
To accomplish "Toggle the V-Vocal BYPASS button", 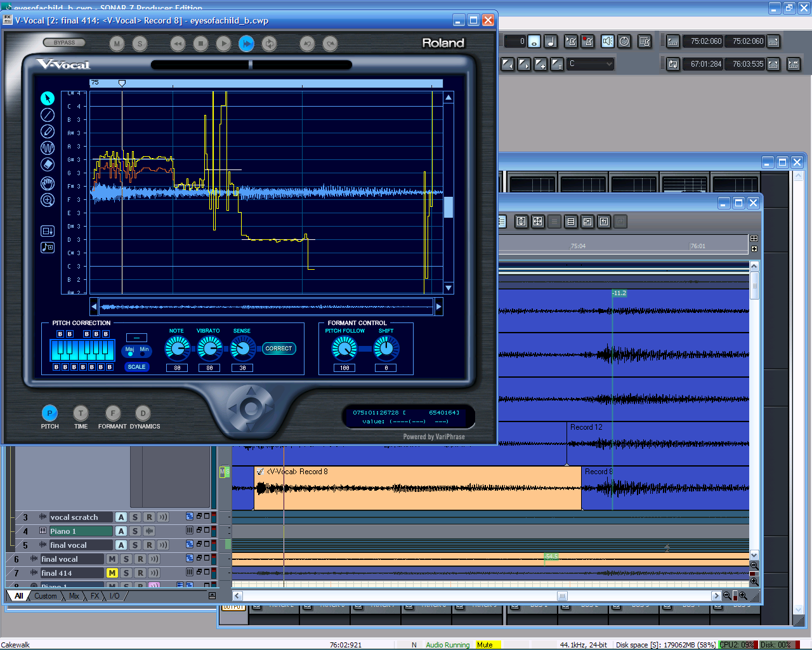I will pos(64,43).
